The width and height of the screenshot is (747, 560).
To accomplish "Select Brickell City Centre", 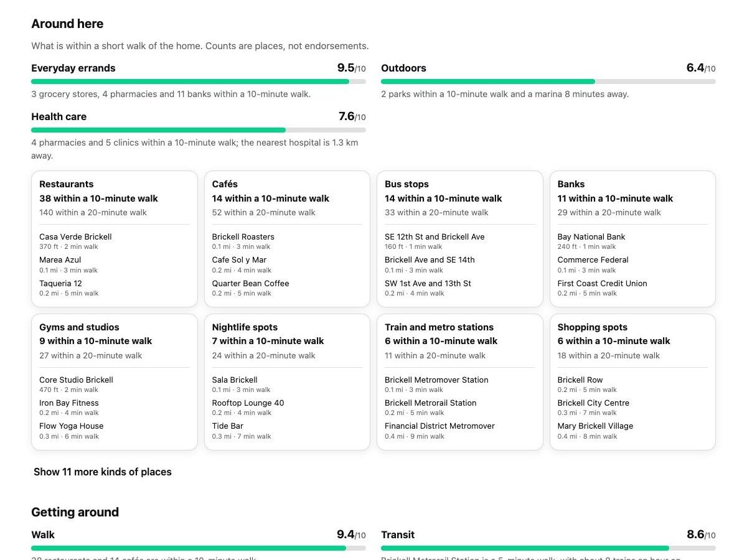I will (x=593, y=403).
